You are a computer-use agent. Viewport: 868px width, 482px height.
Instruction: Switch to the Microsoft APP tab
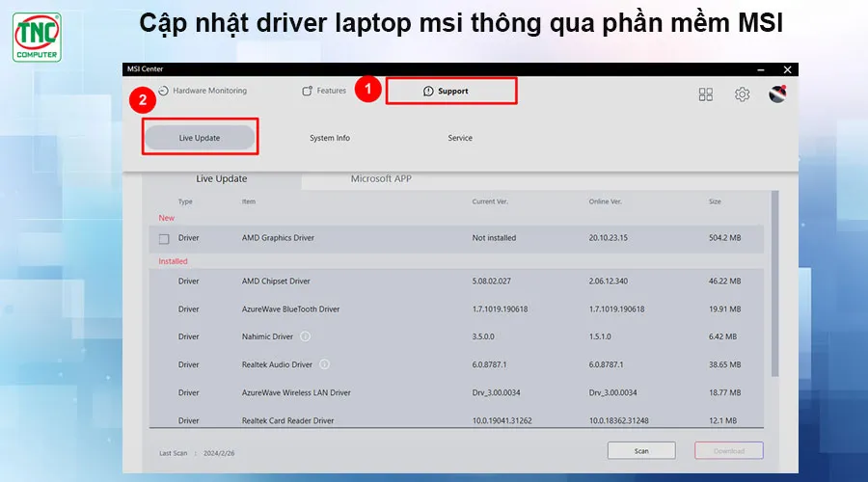(381, 178)
